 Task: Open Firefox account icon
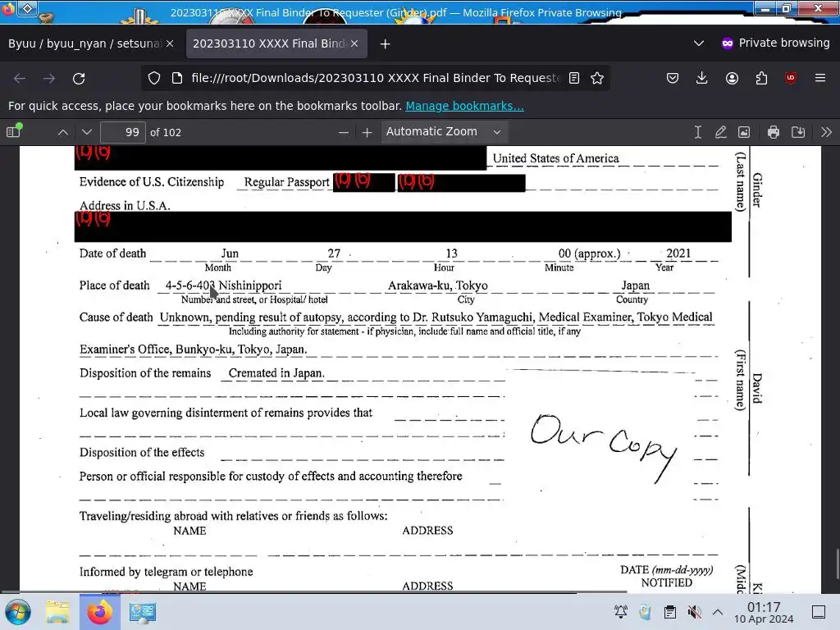point(732,78)
